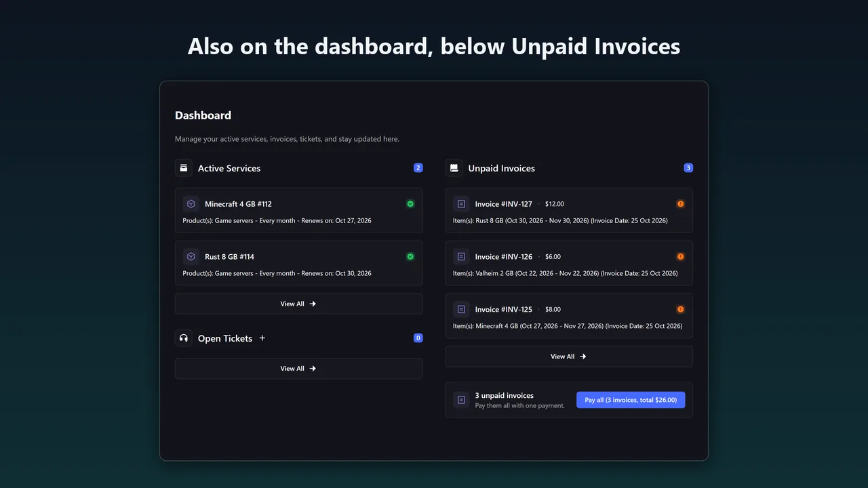This screenshot has width=868, height=488.
Task: Click the Open Tickets count badge
Action: click(418, 338)
